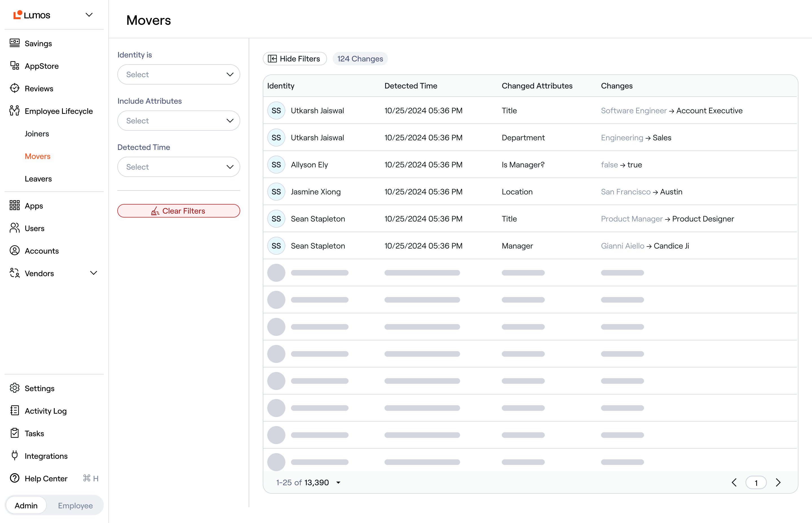Click the Lumos logo
This screenshot has width=812, height=523.
click(32, 15)
